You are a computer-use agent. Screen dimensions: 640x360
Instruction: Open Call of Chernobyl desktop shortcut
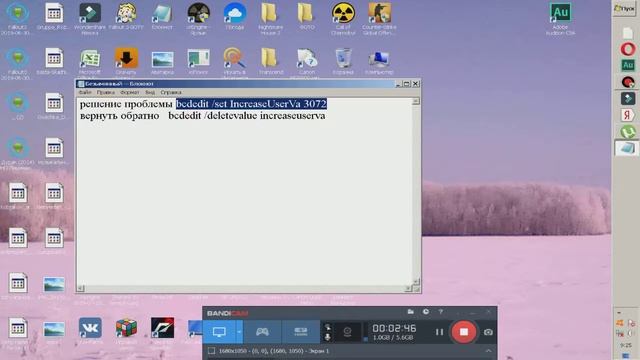tap(343, 19)
